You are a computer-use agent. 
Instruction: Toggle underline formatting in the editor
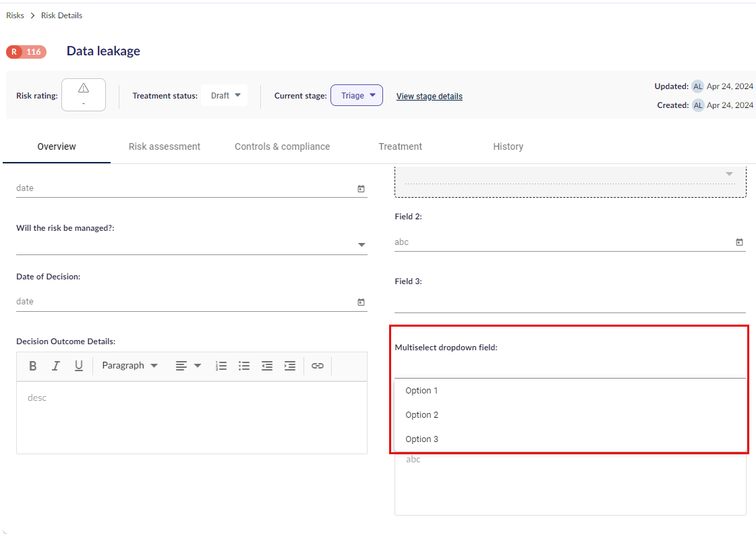pos(79,366)
